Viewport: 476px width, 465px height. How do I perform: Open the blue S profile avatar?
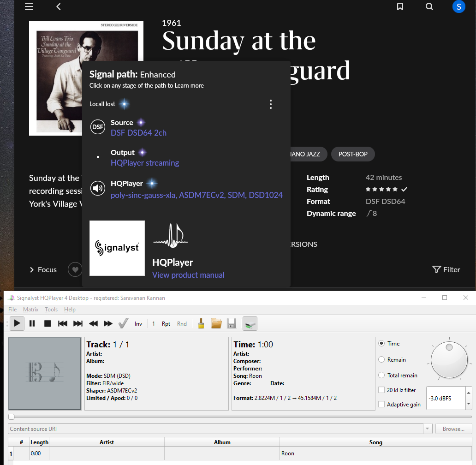(458, 6)
